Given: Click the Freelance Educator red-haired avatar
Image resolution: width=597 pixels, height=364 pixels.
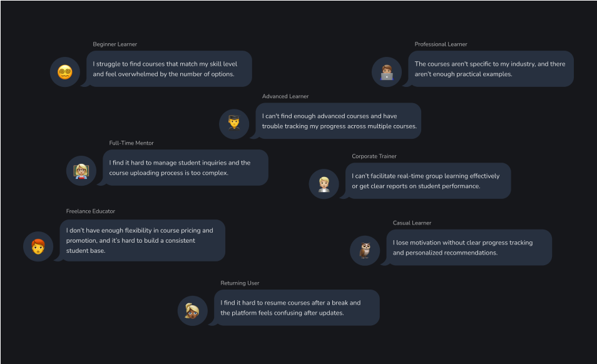Looking at the screenshot, I should click(x=38, y=246).
